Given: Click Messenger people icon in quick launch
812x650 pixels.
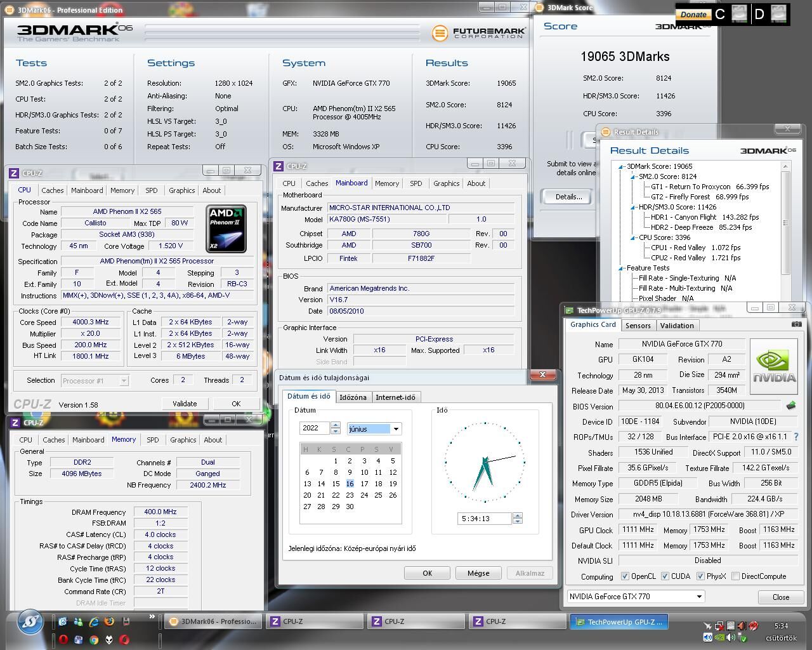Looking at the screenshot, I should pos(78,622).
